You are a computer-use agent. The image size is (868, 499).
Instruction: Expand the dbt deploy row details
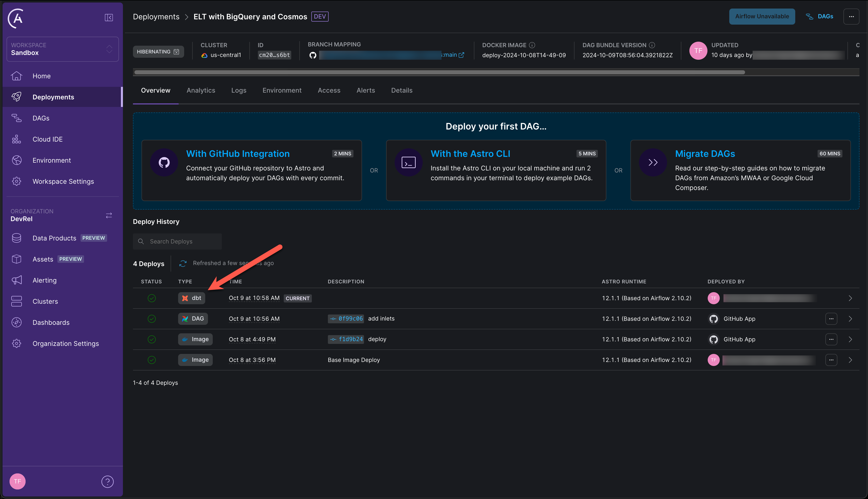850,298
